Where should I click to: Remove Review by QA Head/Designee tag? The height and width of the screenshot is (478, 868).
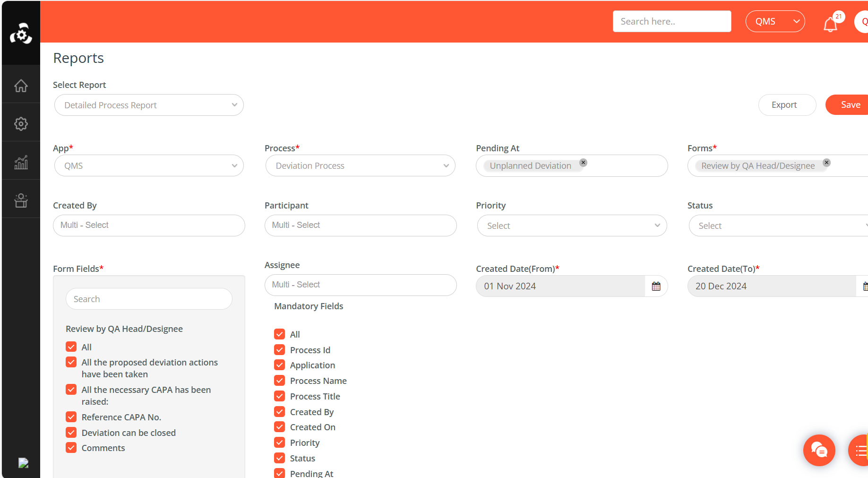coord(826,163)
